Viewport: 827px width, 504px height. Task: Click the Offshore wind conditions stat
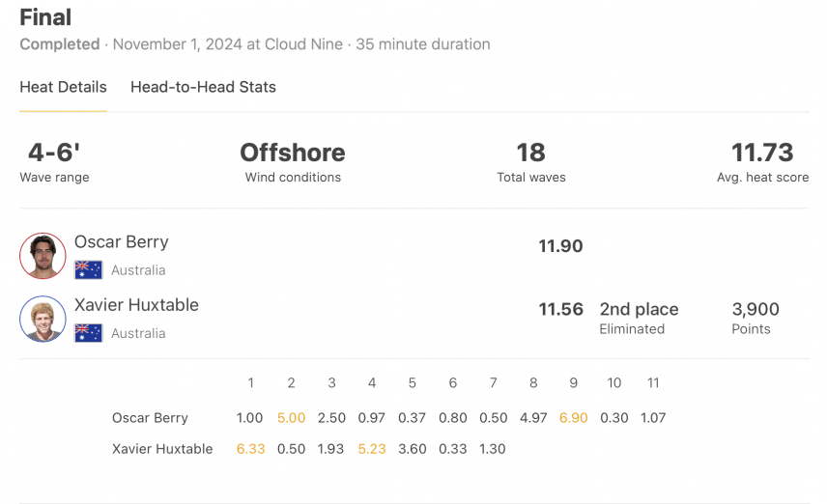coord(293,162)
